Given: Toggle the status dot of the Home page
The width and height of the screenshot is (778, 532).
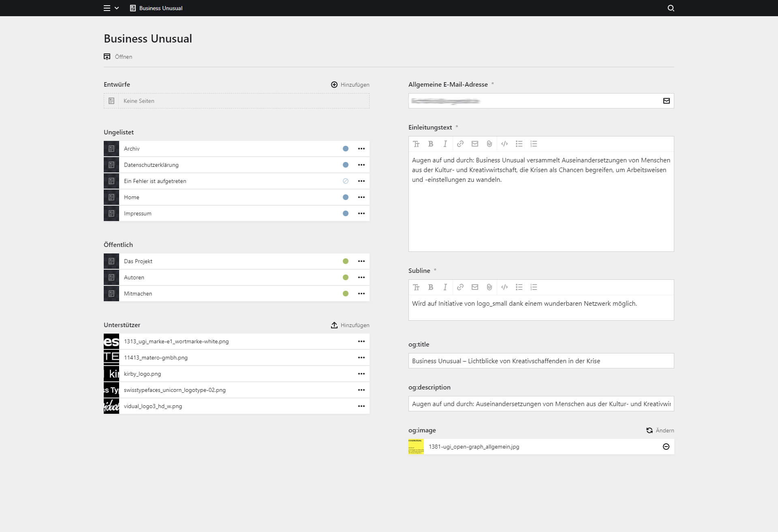Looking at the screenshot, I should coord(345,197).
